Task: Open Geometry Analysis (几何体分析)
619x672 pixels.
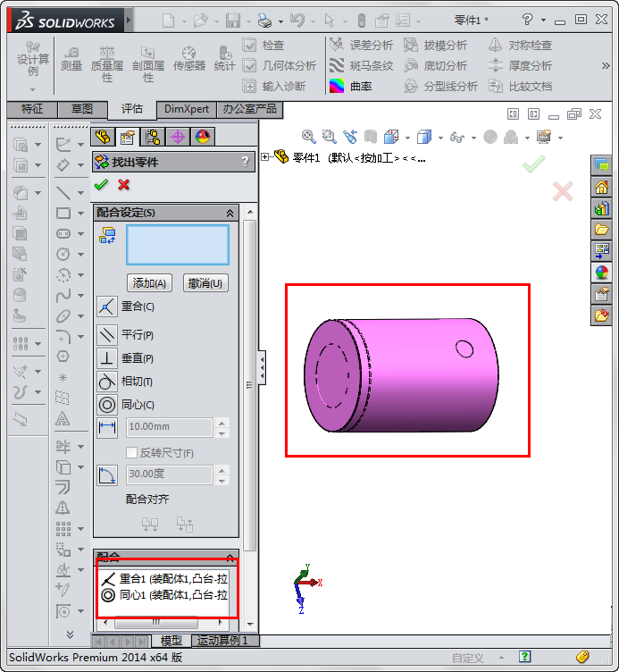Action: tap(279, 65)
